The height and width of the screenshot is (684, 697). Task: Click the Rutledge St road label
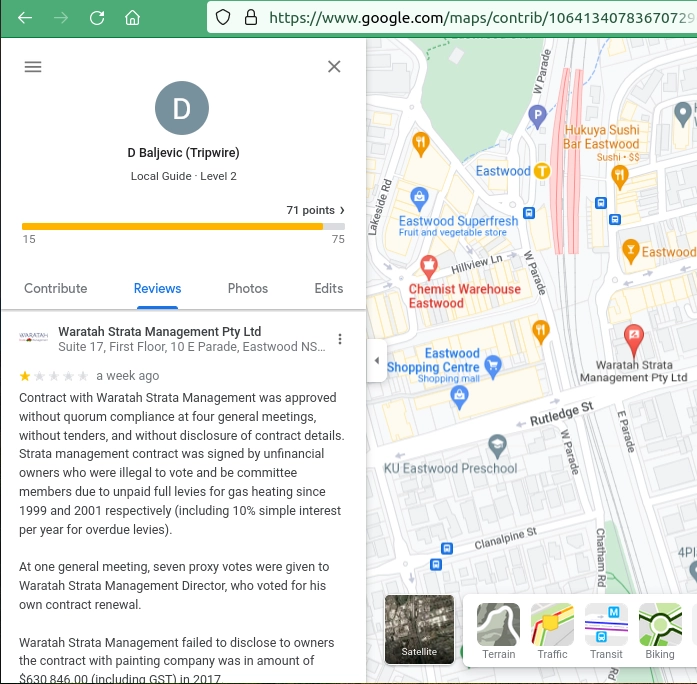(562, 414)
